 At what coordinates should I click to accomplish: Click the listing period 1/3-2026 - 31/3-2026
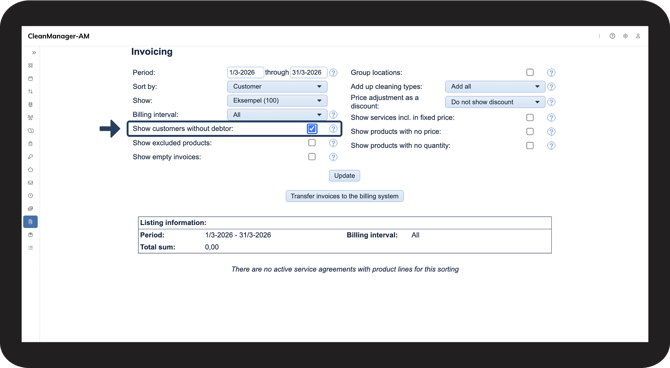click(x=238, y=235)
